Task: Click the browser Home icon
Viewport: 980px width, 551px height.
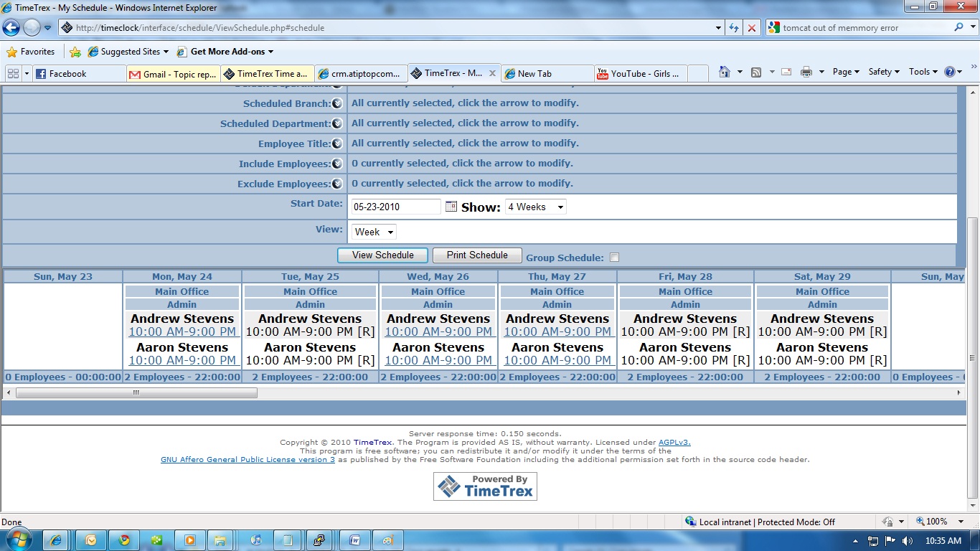Action: [724, 72]
